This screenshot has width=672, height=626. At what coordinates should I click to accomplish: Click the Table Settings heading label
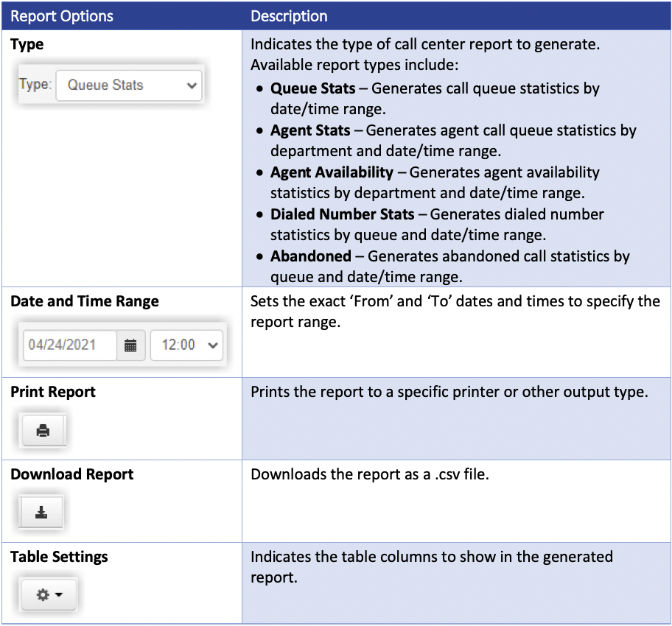tap(59, 557)
